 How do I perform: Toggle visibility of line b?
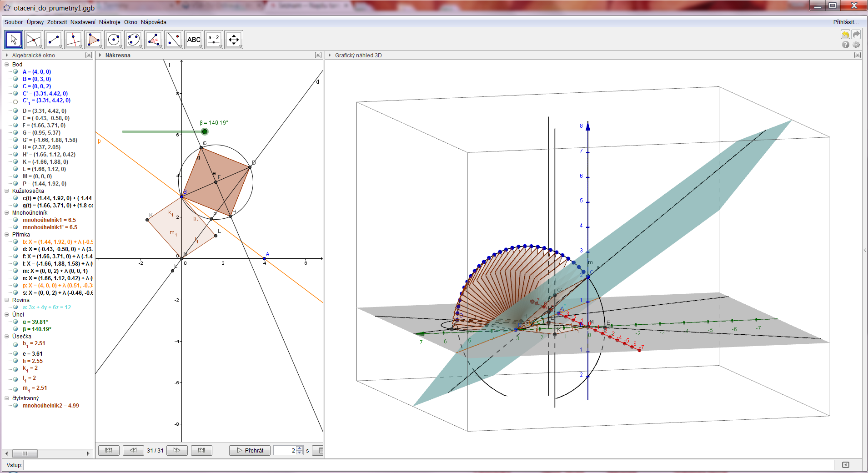coord(15,242)
